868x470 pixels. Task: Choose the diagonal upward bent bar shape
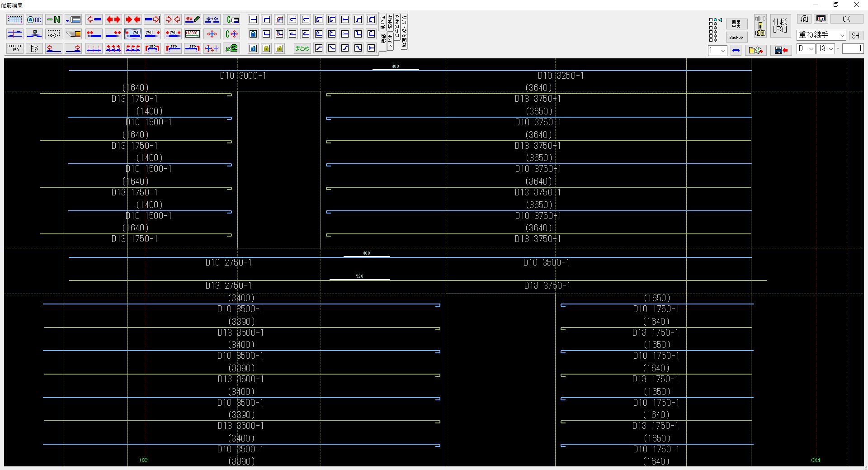pyautogui.click(x=319, y=48)
